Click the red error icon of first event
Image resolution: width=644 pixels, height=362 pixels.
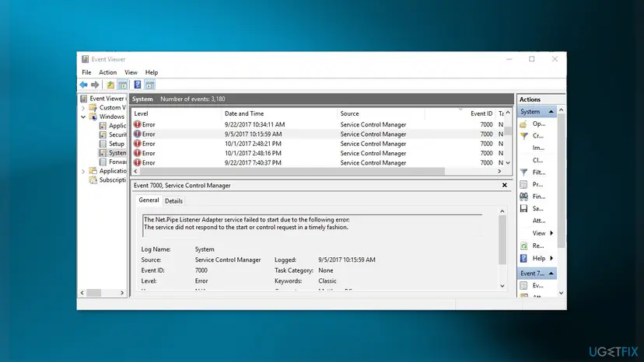pyautogui.click(x=137, y=124)
